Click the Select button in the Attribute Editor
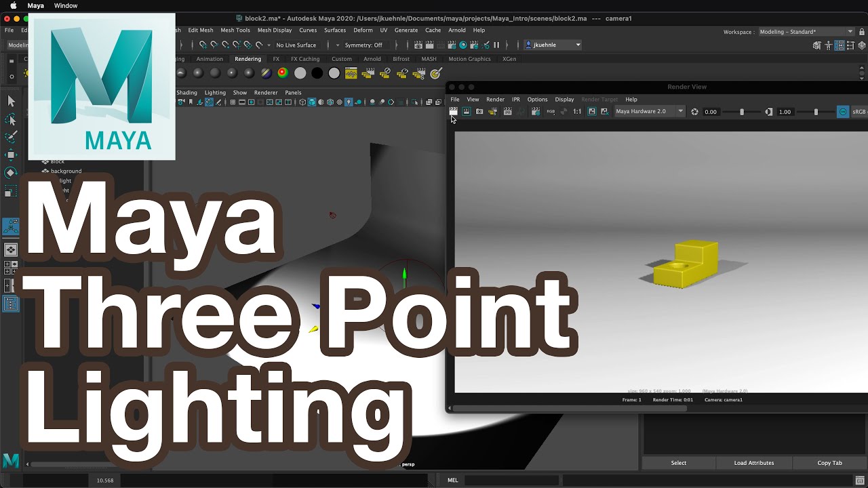This screenshot has height=488, width=868. (x=679, y=463)
